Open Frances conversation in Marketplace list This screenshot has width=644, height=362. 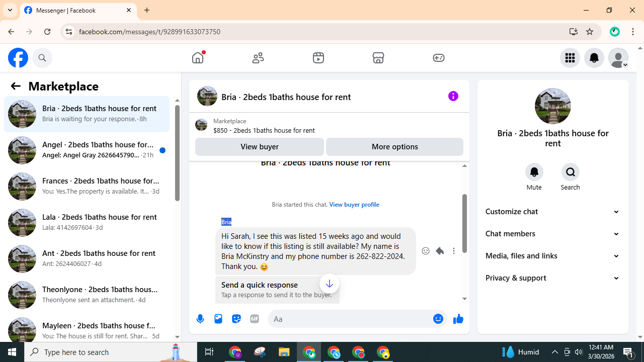click(x=87, y=186)
